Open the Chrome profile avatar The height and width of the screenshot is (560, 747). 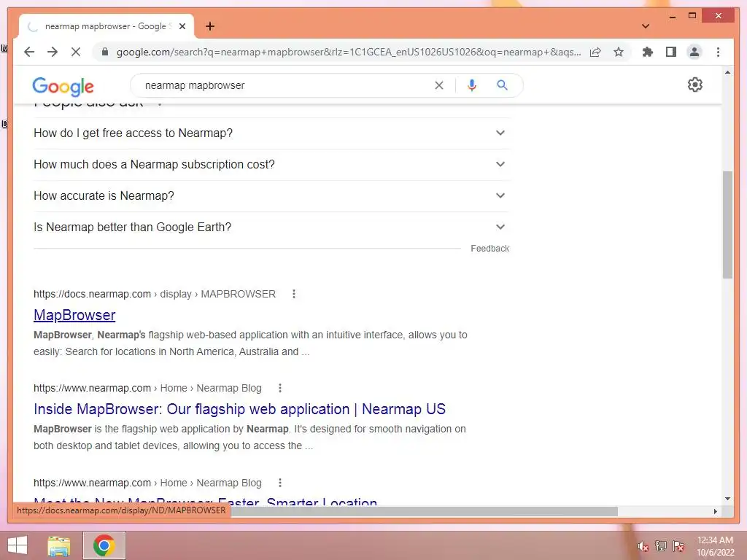pyautogui.click(x=694, y=52)
